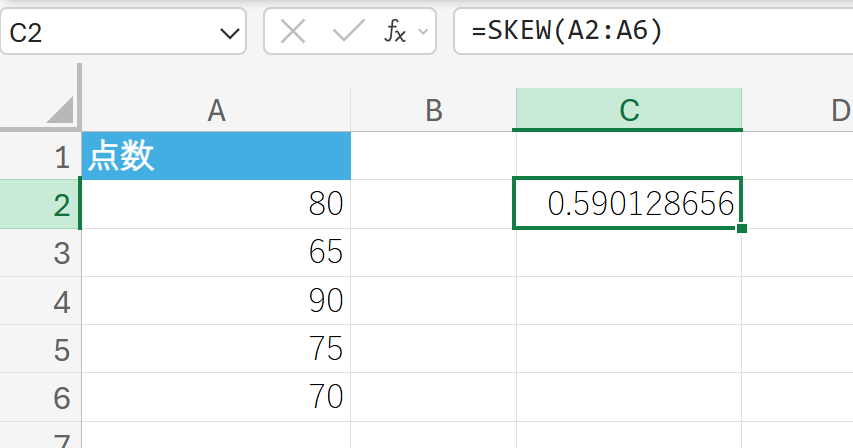The width and height of the screenshot is (853, 448).
Task: Select the cell containing 90
Action: (x=216, y=301)
